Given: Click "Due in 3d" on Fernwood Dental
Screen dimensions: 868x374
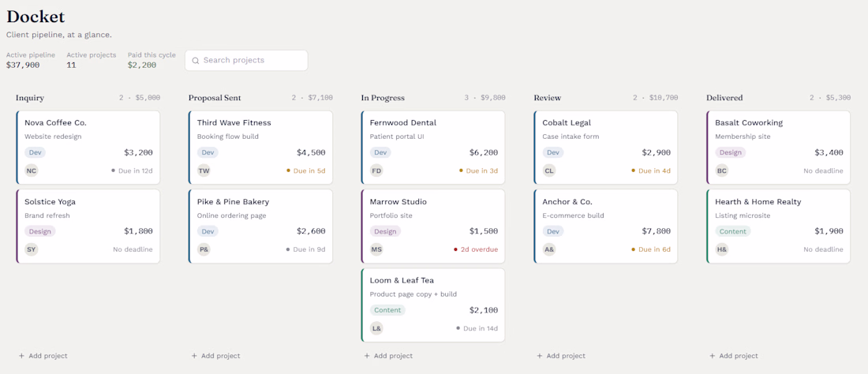Looking at the screenshot, I should click(x=478, y=171).
